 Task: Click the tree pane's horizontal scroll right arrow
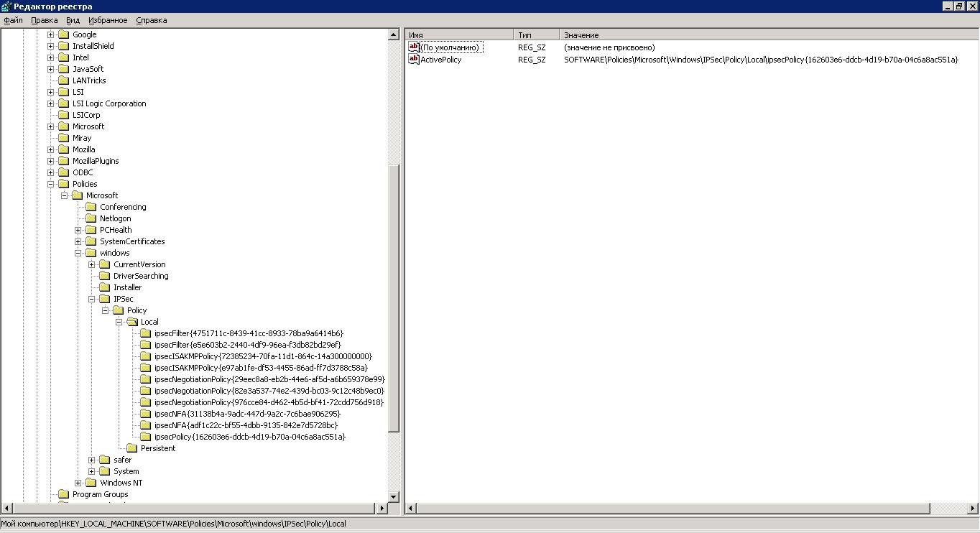pyautogui.click(x=382, y=509)
